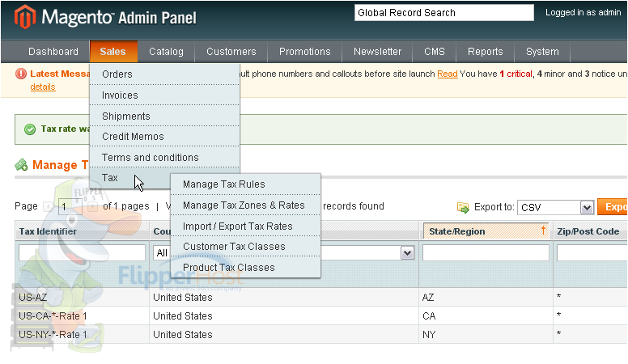
Task: Click the red critical message alert icon
Action: coord(21,74)
